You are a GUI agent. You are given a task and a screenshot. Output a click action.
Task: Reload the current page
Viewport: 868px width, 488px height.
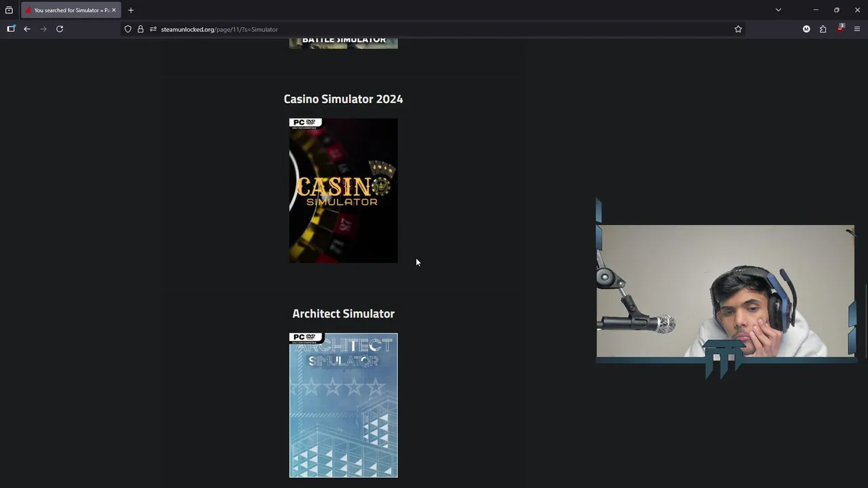[60, 29]
